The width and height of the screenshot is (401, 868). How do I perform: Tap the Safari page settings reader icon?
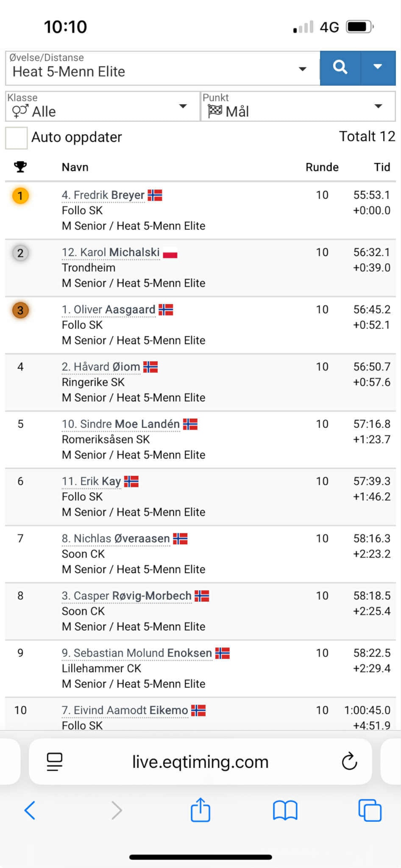click(x=55, y=762)
